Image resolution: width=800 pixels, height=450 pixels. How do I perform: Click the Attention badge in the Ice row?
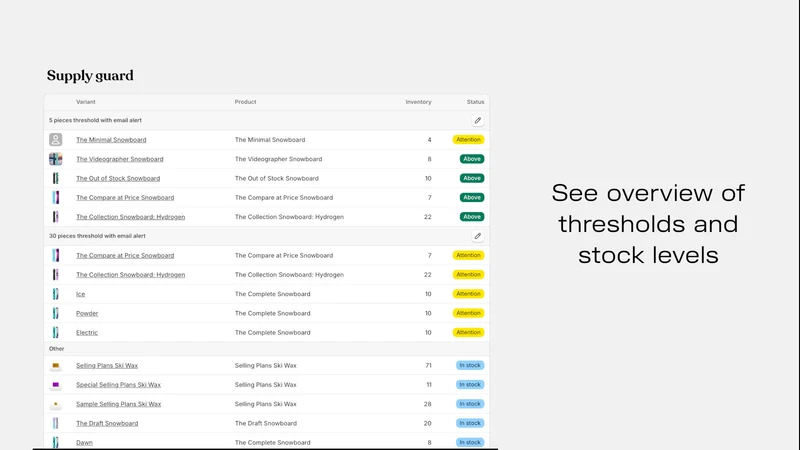point(468,294)
